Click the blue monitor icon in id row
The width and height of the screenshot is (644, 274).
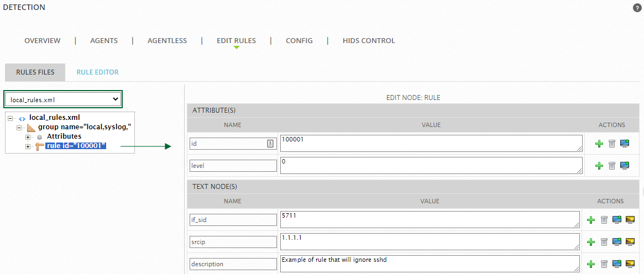pyautogui.click(x=625, y=144)
